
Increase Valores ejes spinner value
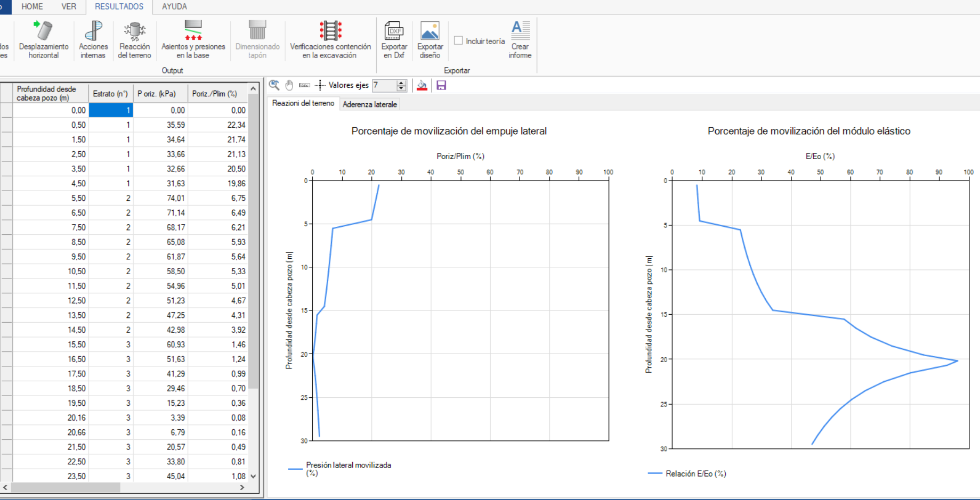[401, 83]
